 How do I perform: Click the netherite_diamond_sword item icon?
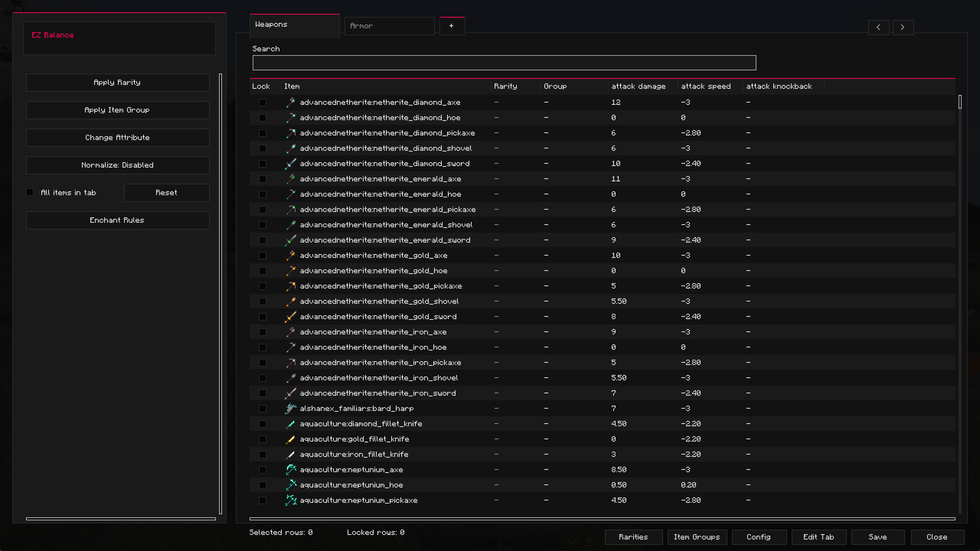click(291, 163)
